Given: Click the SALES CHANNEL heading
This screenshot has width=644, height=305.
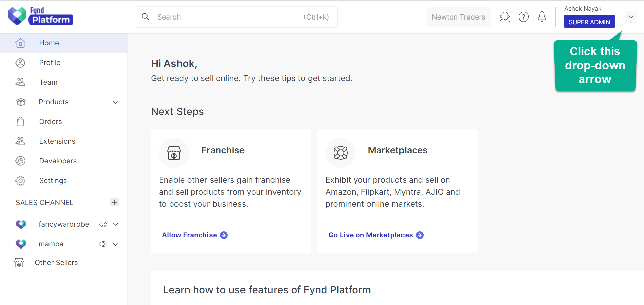Looking at the screenshot, I should (x=44, y=203).
